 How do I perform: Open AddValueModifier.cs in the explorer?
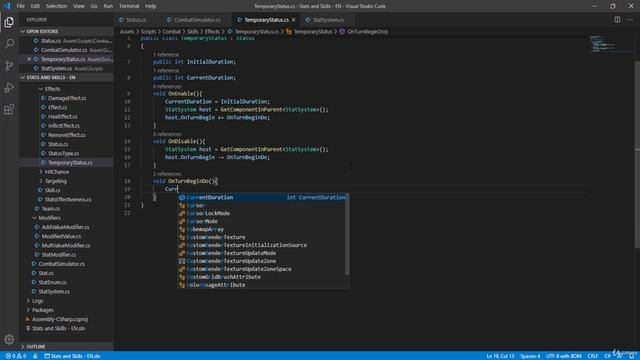point(65,227)
